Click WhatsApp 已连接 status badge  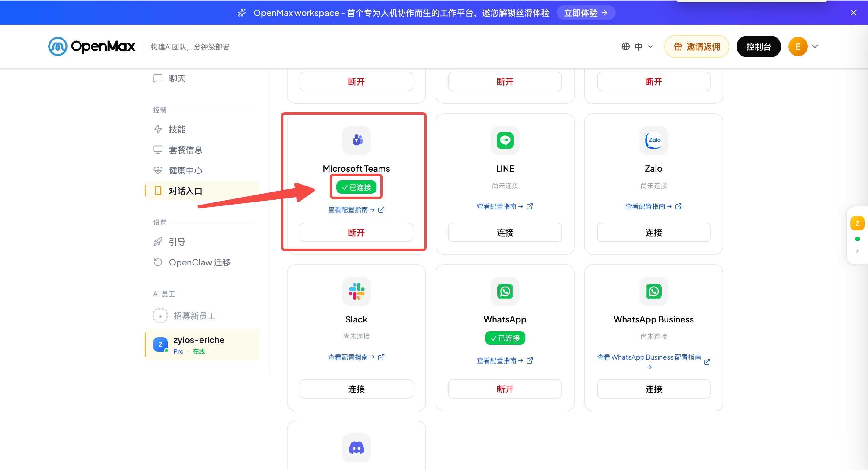[505, 338]
